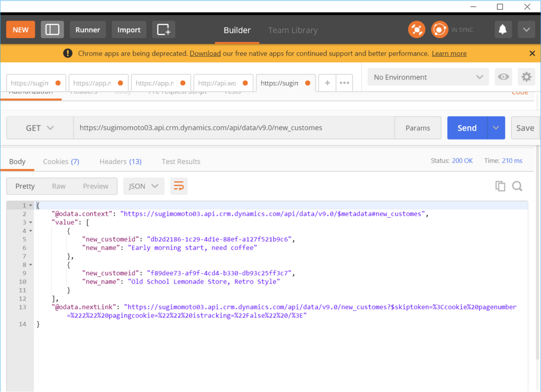Select the Old School Lemonade Store text

coord(204,282)
